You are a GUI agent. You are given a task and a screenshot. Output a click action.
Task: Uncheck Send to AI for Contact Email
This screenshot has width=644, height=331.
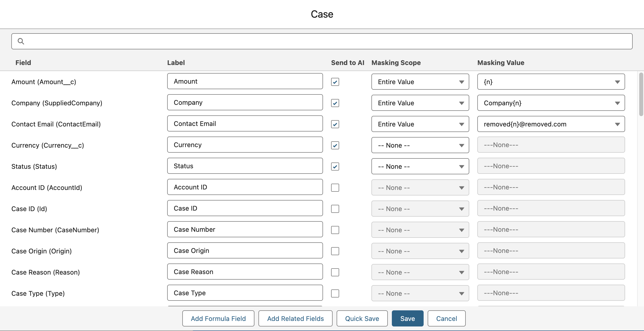pos(335,124)
